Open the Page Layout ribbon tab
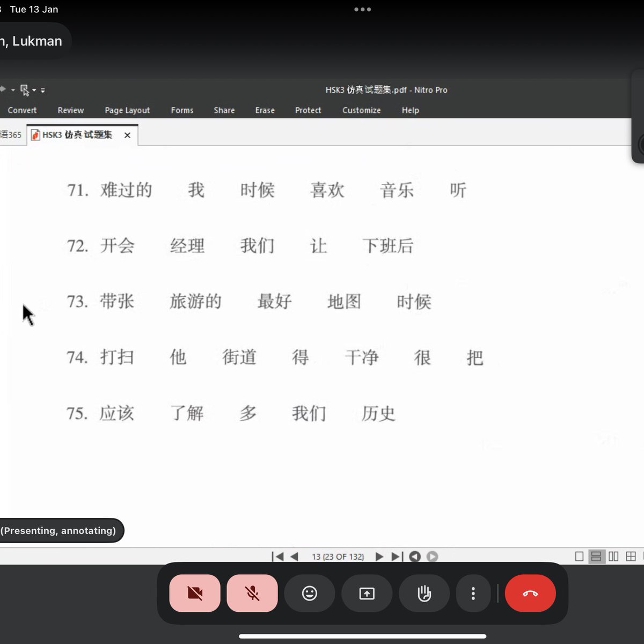The width and height of the screenshot is (644, 644). click(127, 110)
